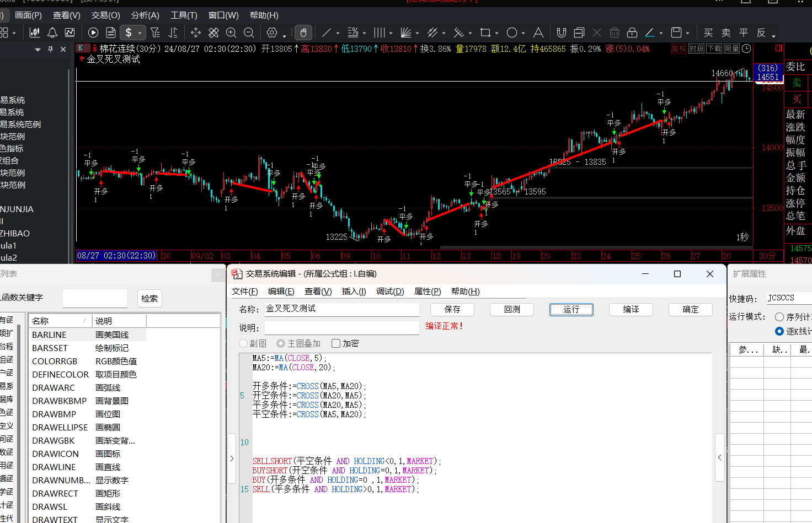Toggle the 复权 button on chart header
Image resolution: width=812 pixels, height=523 pixels.
tap(679, 48)
